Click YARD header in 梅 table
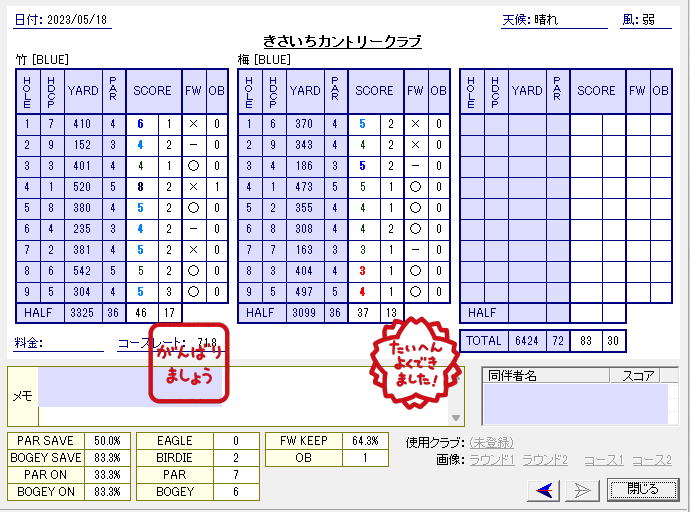 305,91
